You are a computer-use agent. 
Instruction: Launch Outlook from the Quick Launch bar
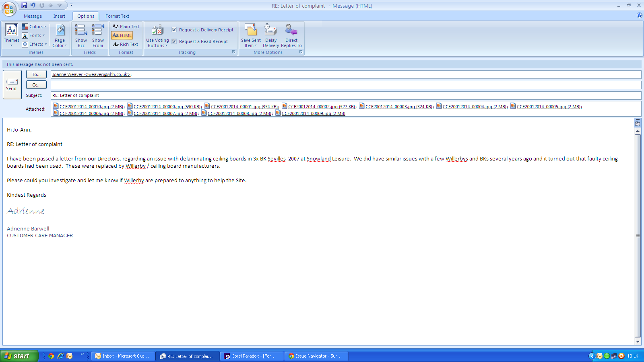click(70, 356)
